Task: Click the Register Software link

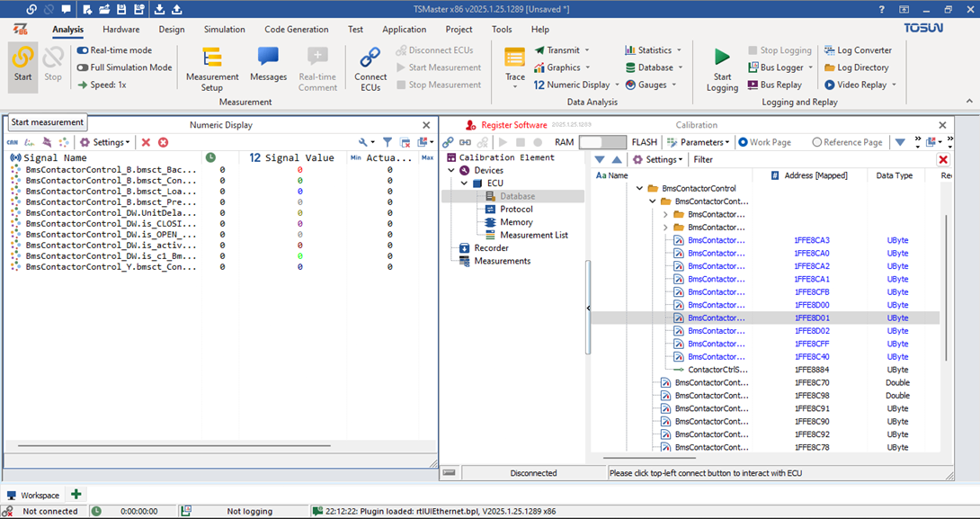Action: (x=513, y=125)
